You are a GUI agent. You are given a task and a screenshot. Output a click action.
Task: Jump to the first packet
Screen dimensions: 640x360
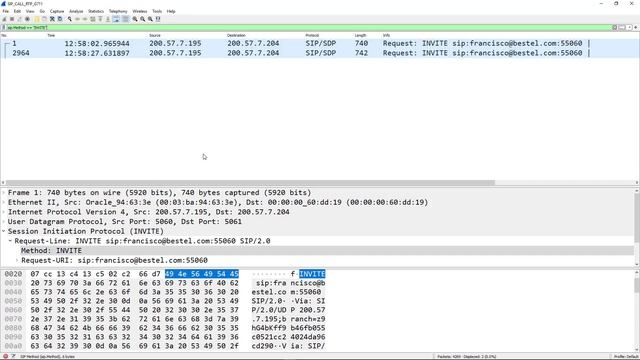[100, 19]
